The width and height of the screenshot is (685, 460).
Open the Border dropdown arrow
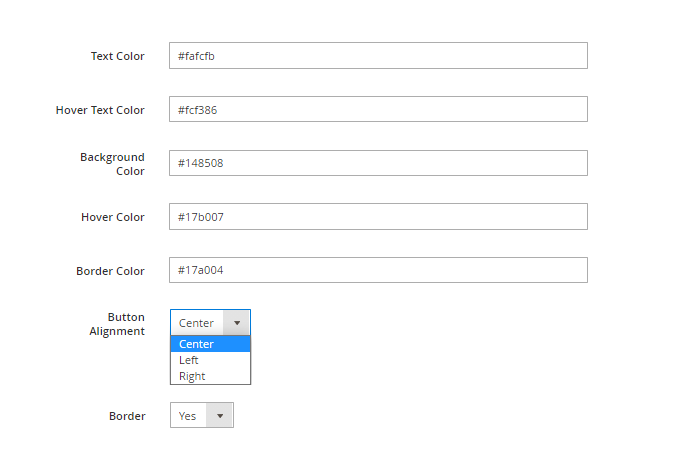[x=219, y=416]
